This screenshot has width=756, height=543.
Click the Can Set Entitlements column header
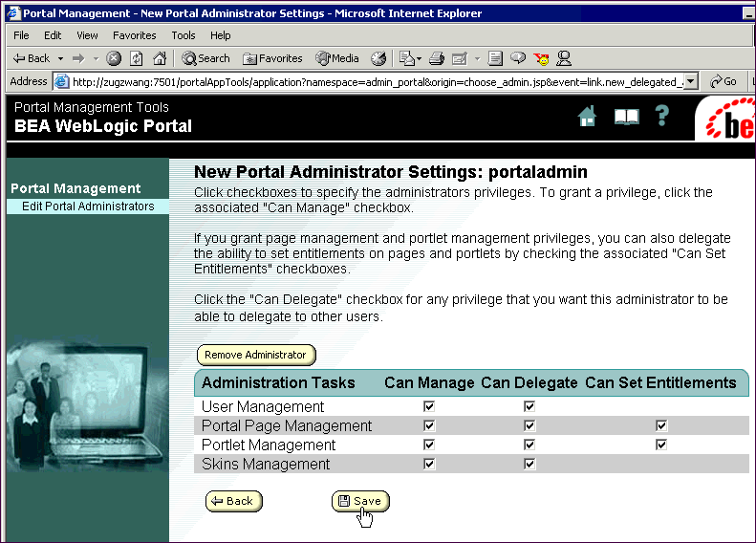click(x=660, y=383)
